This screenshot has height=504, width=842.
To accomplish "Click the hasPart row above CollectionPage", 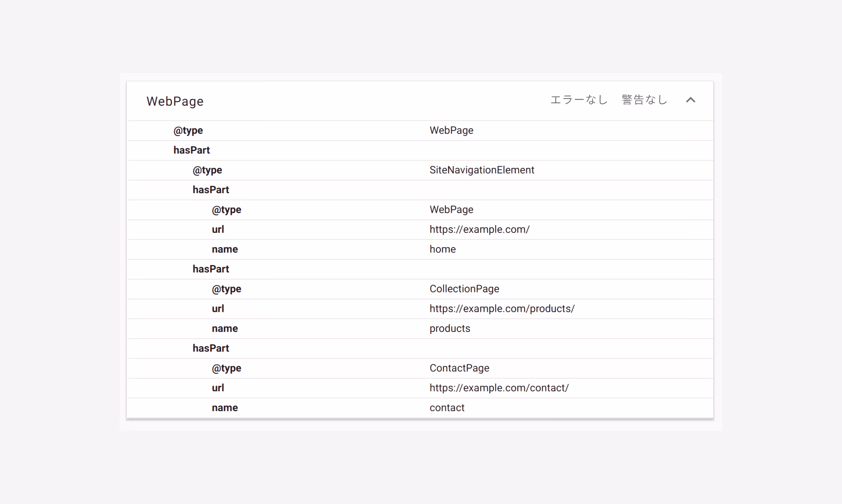I will click(420, 269).
